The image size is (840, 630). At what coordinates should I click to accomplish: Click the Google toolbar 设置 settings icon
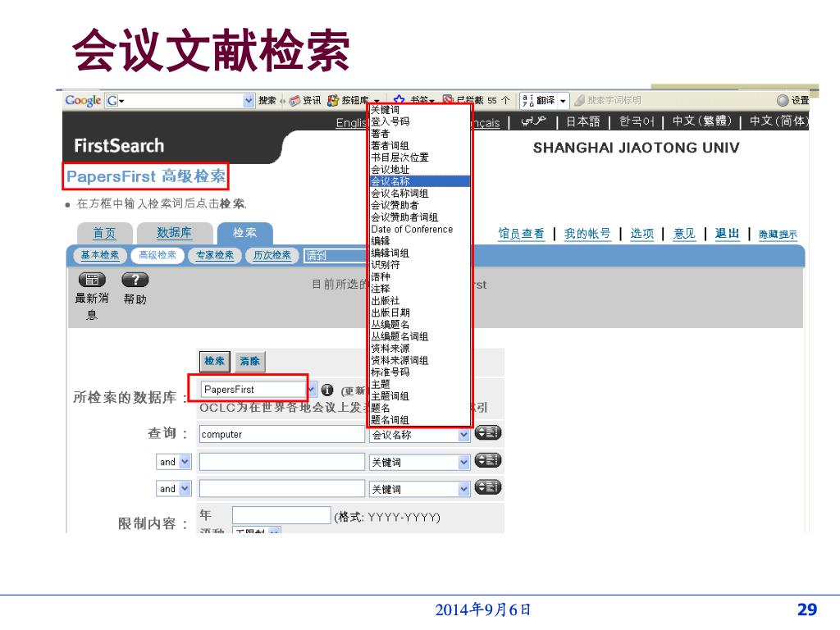click(x=793, y=100)
